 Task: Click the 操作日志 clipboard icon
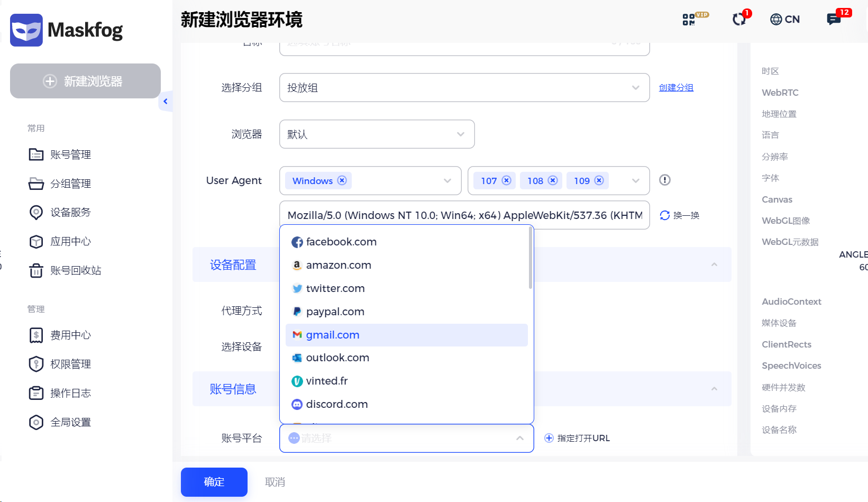(x=36, y=393)
